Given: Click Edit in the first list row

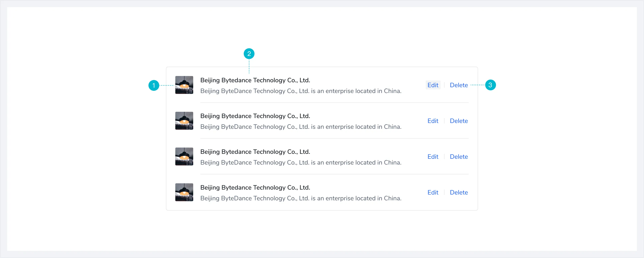Looking at the screenshot, I should click(x=433, y=85).
